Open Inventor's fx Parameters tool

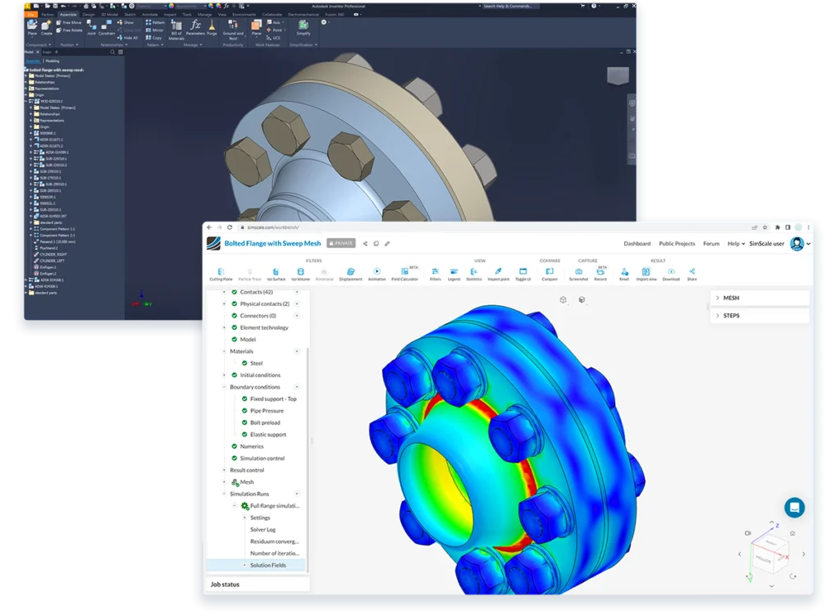click(x=195, y=29)
